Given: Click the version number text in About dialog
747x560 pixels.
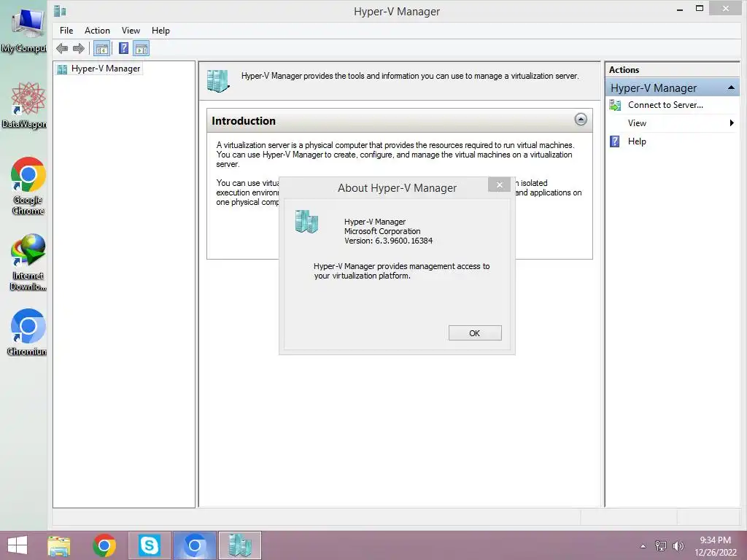Looking at the screenshot, I should click(388, 241).
